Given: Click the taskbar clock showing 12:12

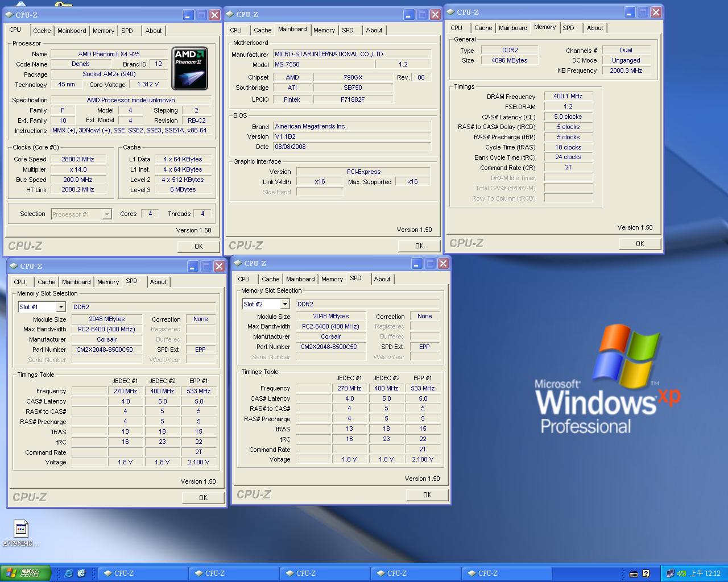Looking at the screenshot, I should click(x=705, y=573).
